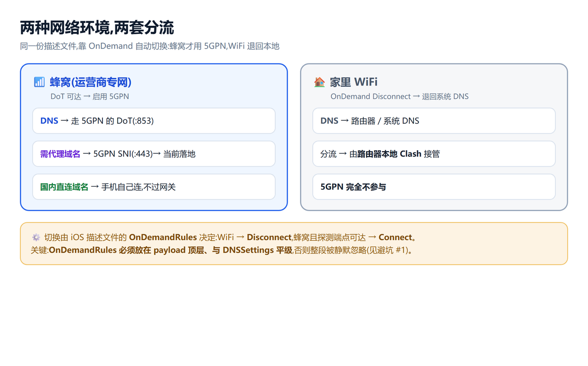
Task: Click the row 5GPN 完全不参与
Action: coord(434,187)
